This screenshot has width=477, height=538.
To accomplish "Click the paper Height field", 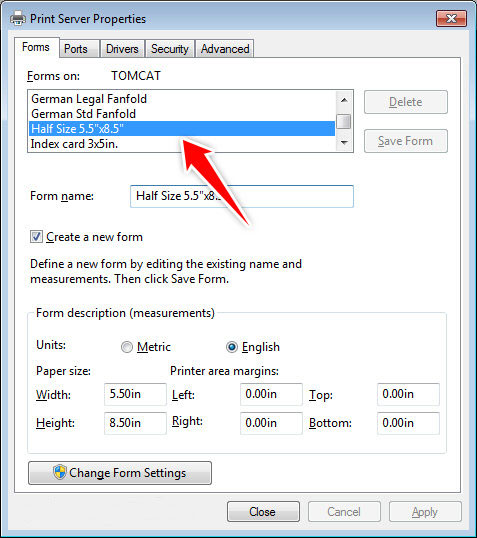I will (135, 423).
